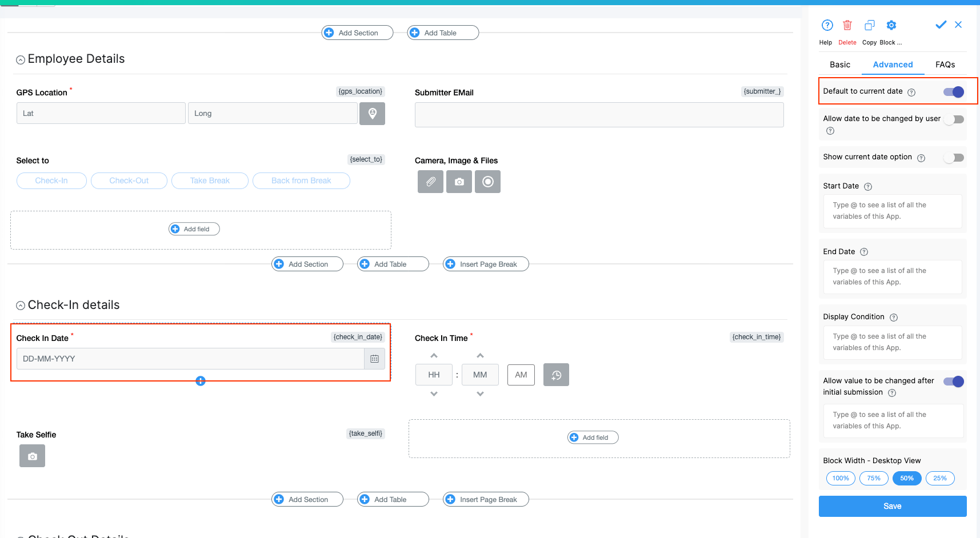This screenshot has width=980, height=538.
Task: Collapse the Check-In details section
Action: pyautogui.click(x=21, y=306)
